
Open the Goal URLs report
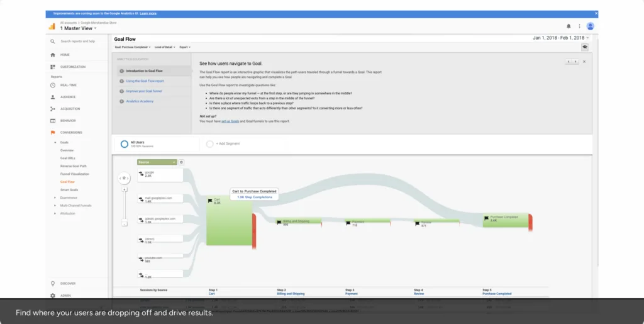[68, 158]
